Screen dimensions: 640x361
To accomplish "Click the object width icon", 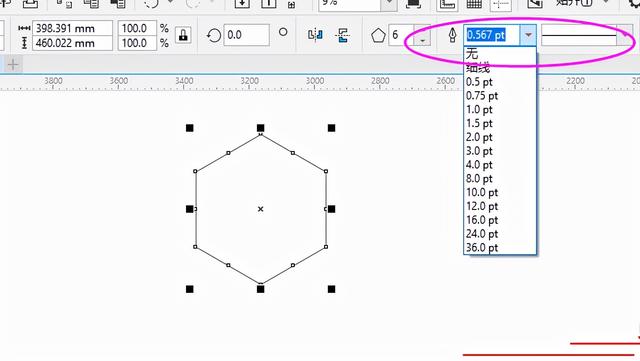I will (x=24, y=28).
